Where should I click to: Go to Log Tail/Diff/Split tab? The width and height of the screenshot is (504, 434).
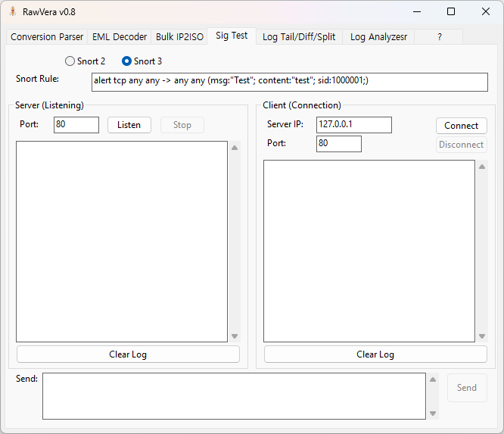[299, 36]
